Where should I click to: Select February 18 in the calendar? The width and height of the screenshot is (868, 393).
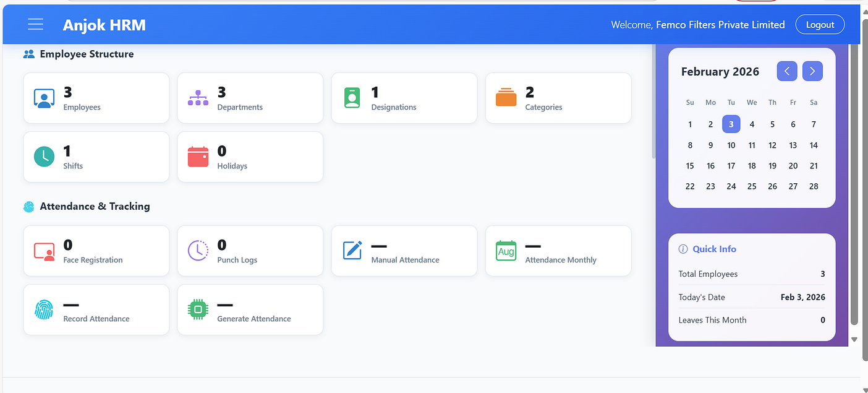pos(752,166)
